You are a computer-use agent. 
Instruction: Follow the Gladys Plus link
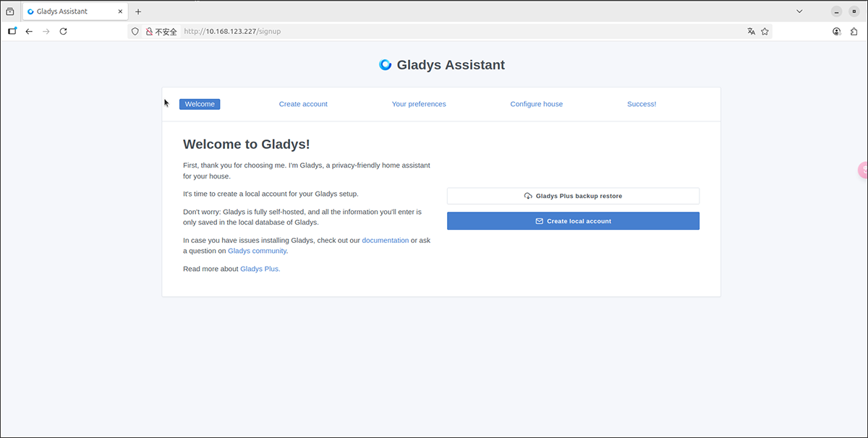[260, 269]
